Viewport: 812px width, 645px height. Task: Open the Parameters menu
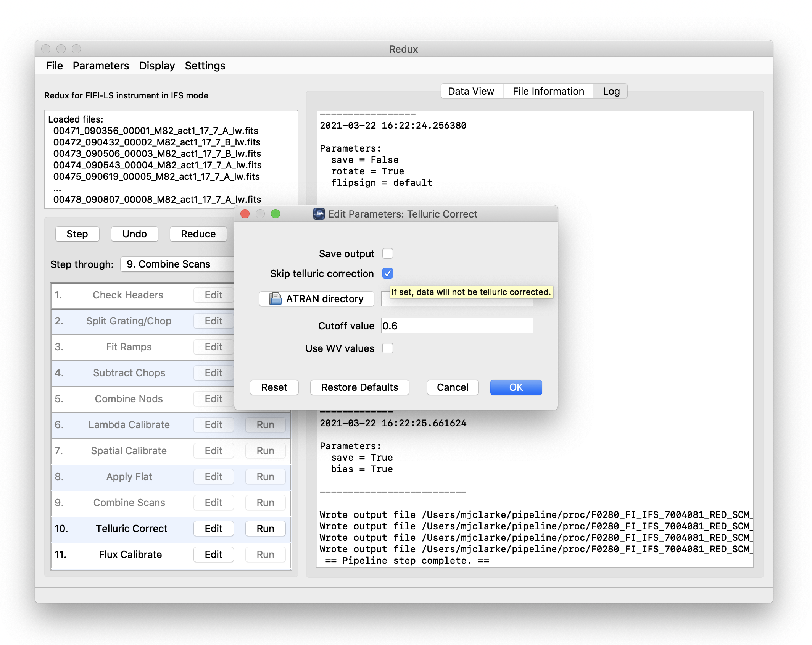click(101, 65)
